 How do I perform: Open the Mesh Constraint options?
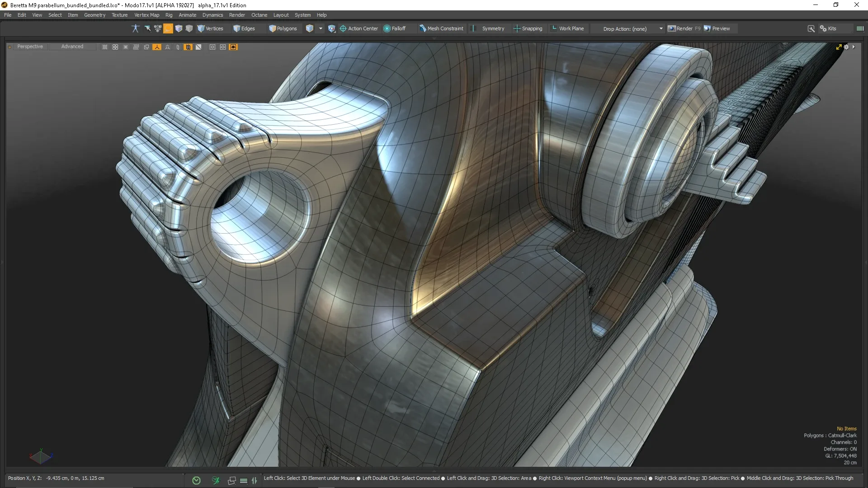[x=441, y=28]
